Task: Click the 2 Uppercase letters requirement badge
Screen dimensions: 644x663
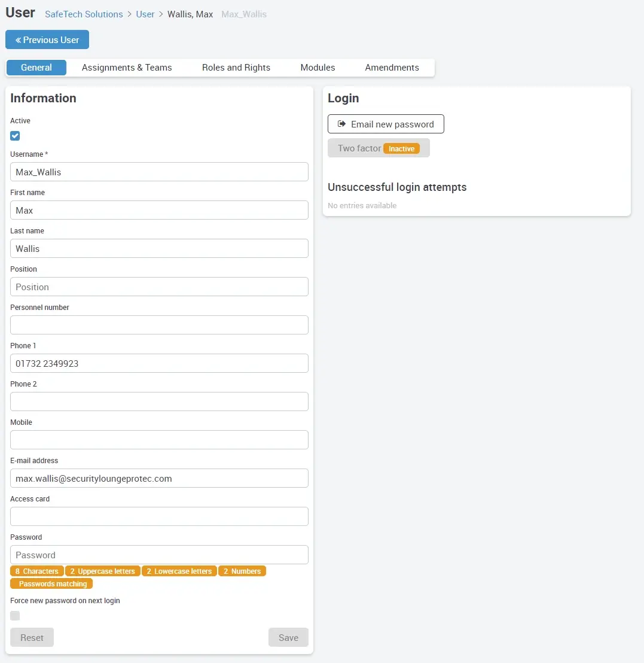Action: (102, 571)
